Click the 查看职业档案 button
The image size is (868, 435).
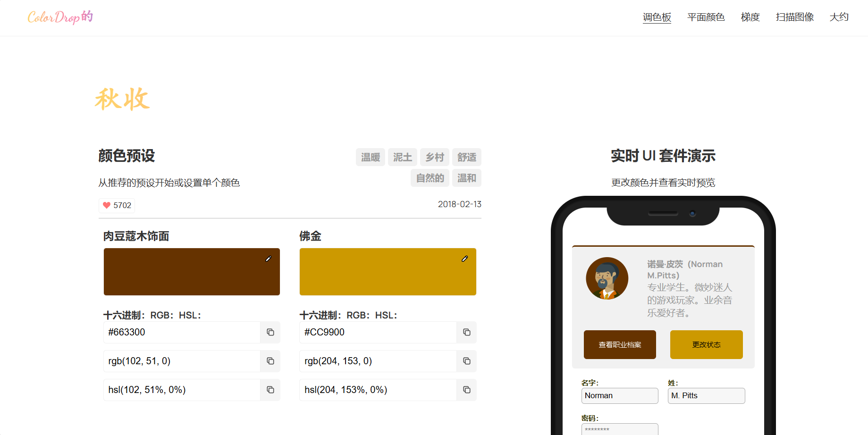pyautogui.click(x=620, y=344)
